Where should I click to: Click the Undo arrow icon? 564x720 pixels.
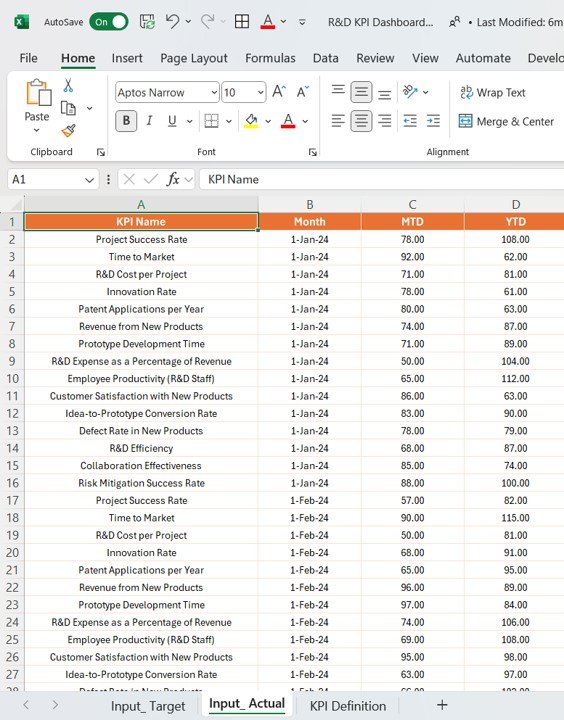click(172, 21)
